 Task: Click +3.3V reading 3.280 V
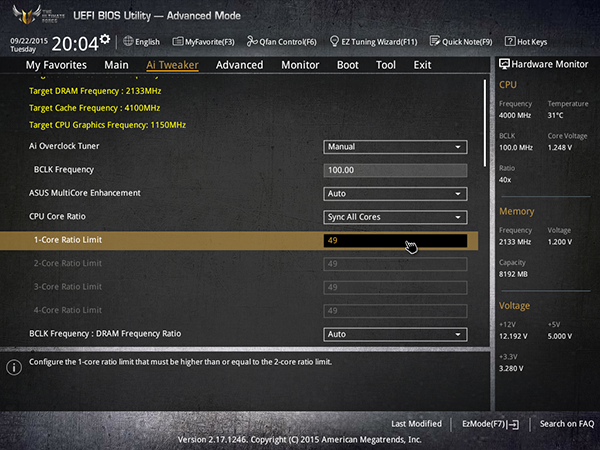(x=511, y=368)
